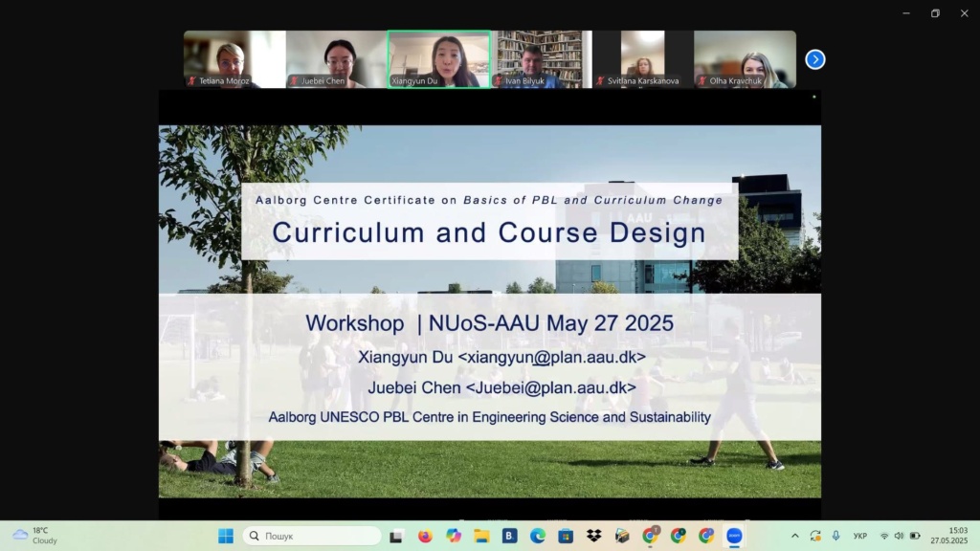Open volume control speaker icon
This screenshot has height=551, width=980.
[x=900, y=536]
